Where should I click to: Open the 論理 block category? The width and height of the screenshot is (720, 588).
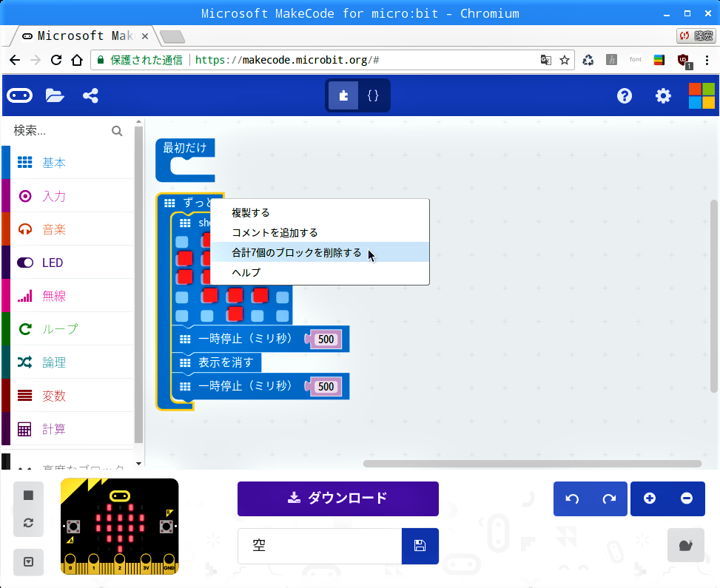(x=68, y=362)
